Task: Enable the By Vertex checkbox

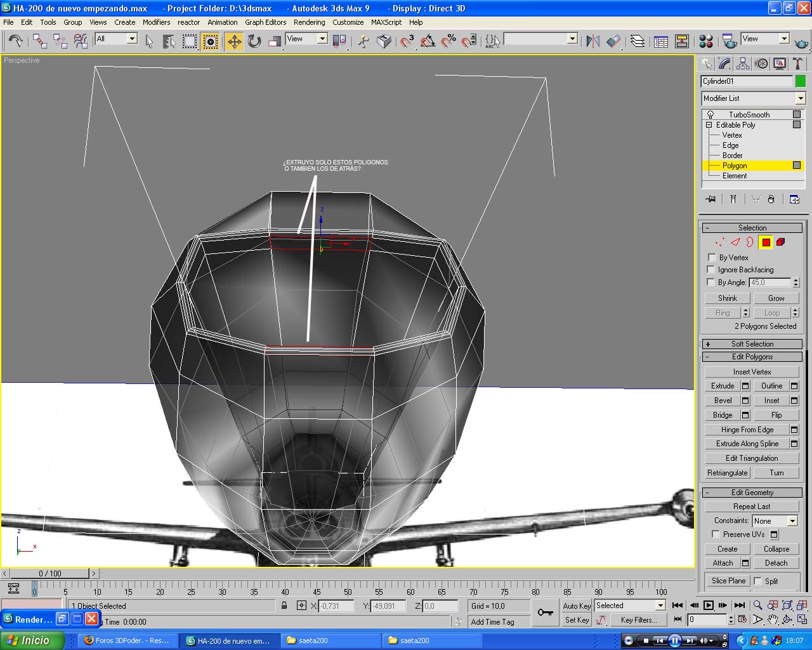Action: (x=712, y=257)
